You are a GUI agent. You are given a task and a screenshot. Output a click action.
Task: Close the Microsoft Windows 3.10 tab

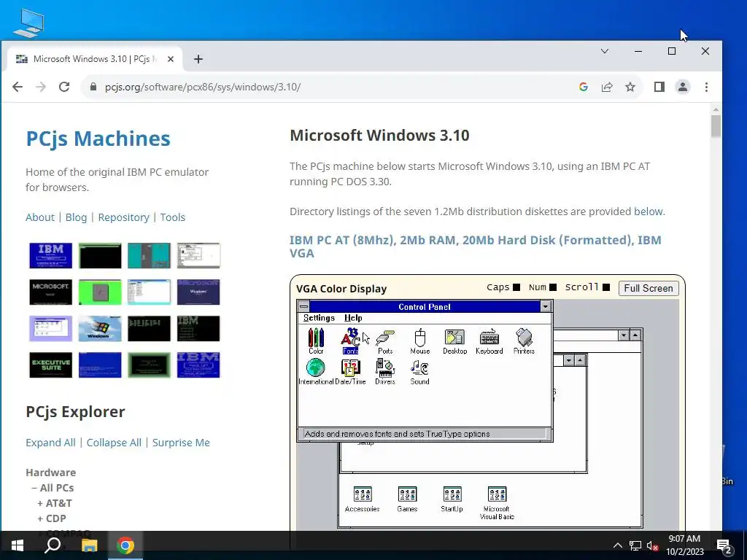pyautogui.click(x=171, y=59)
